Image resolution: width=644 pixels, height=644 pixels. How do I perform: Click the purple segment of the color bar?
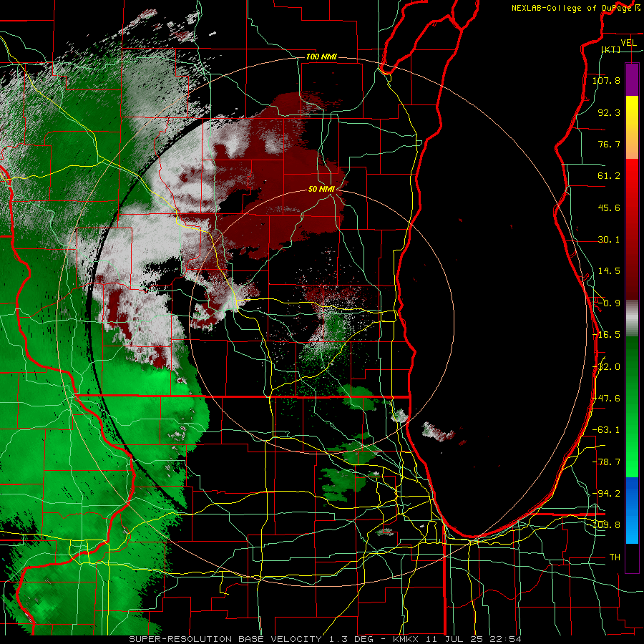pos(632,79)
